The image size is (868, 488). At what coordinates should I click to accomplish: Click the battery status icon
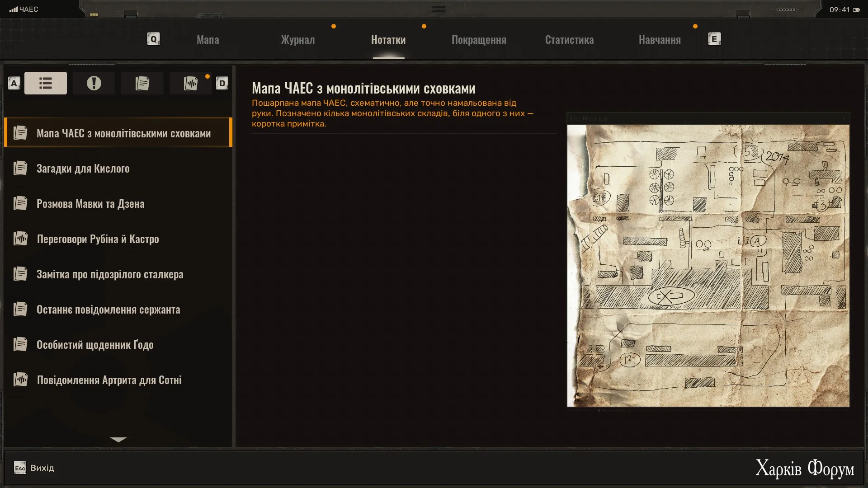click(x=856, y=9)
